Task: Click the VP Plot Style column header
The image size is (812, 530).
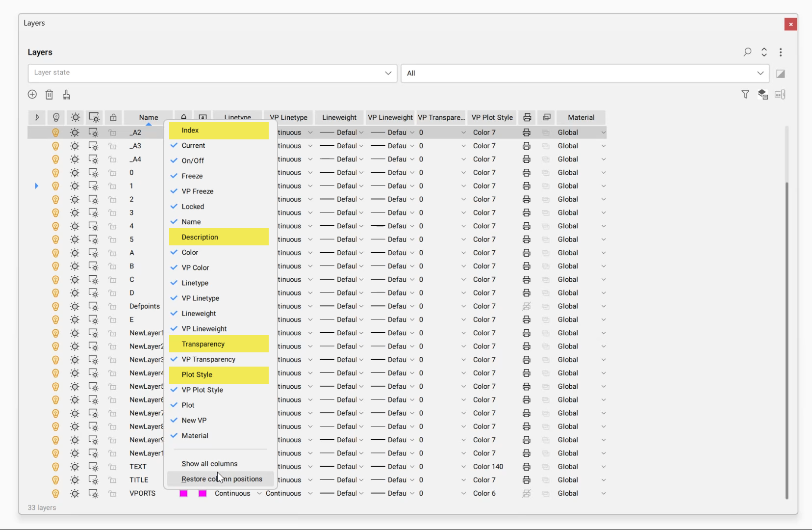Action: coord(492,117)
